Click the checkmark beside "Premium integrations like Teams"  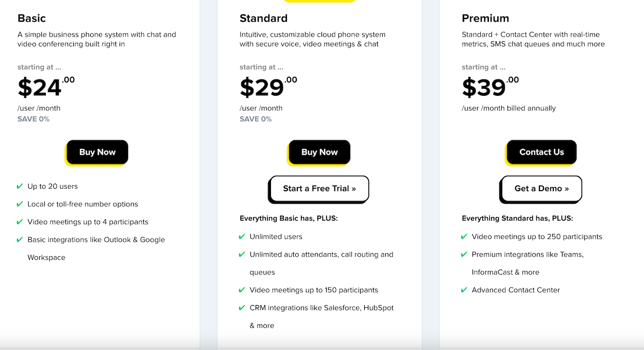464,254
